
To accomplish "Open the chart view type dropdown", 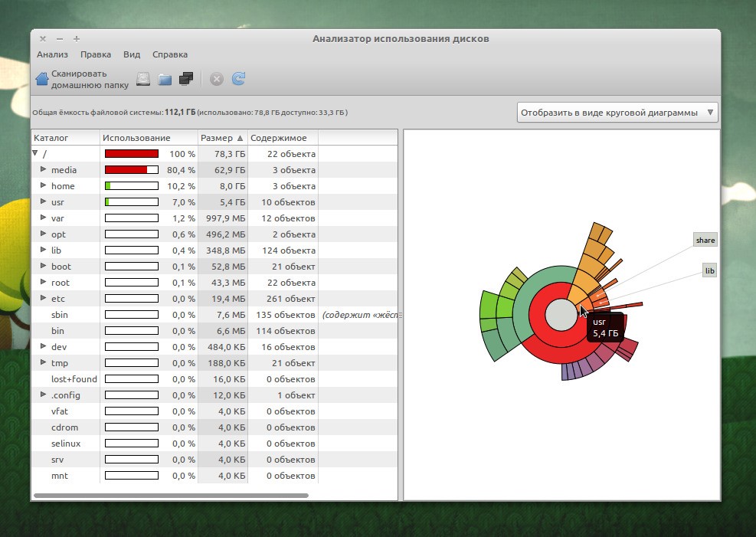I will tap(617, 113).
